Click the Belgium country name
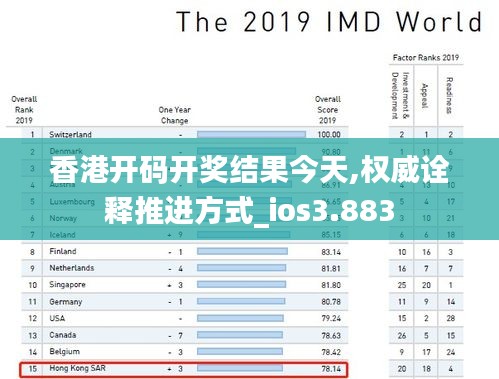 64,351
